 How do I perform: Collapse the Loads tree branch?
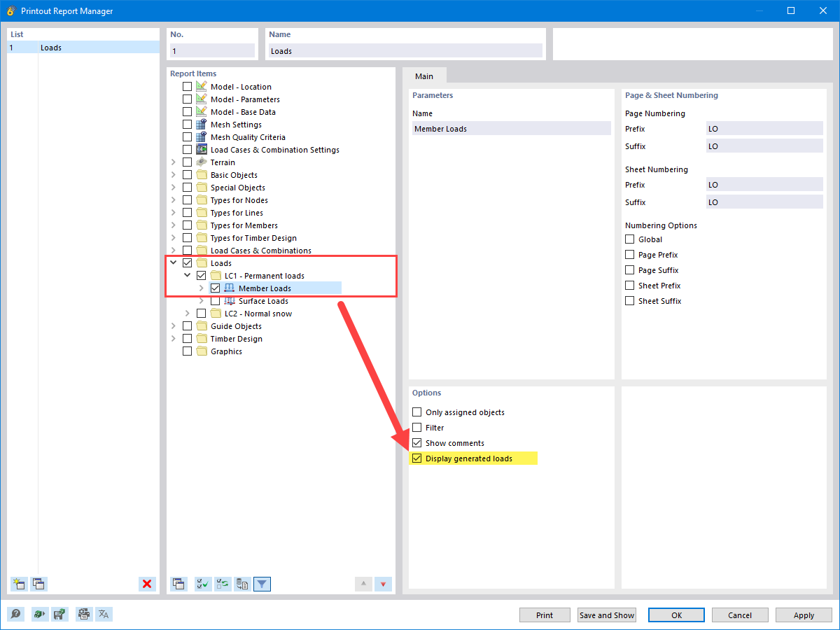173,262
